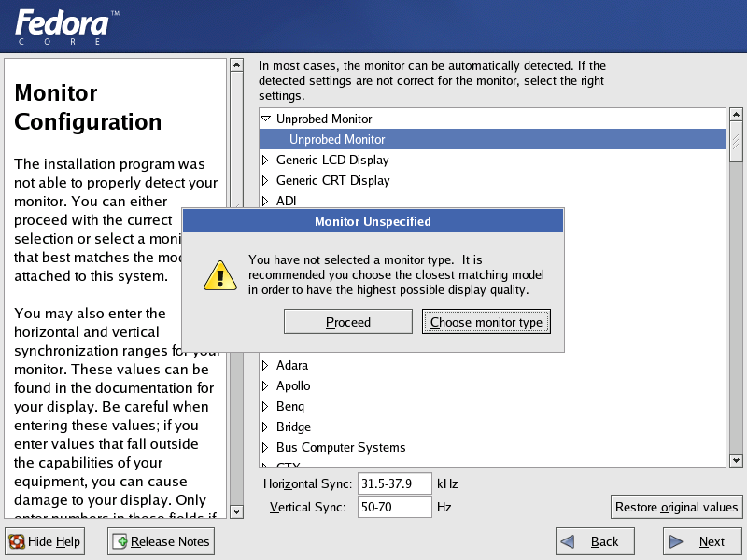747x560 pixels.
Task: Click the help panel scroll down arrow
Action: 236,511
